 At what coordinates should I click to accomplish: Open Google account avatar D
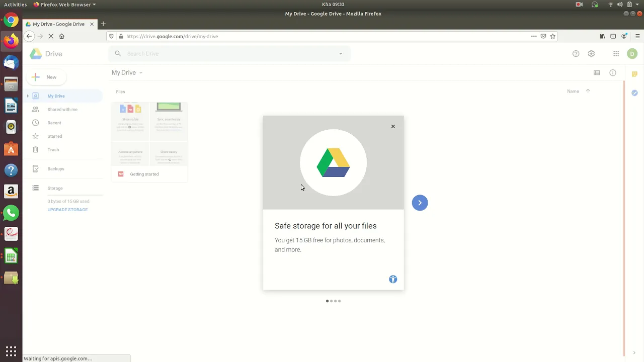tap(632, 54)
